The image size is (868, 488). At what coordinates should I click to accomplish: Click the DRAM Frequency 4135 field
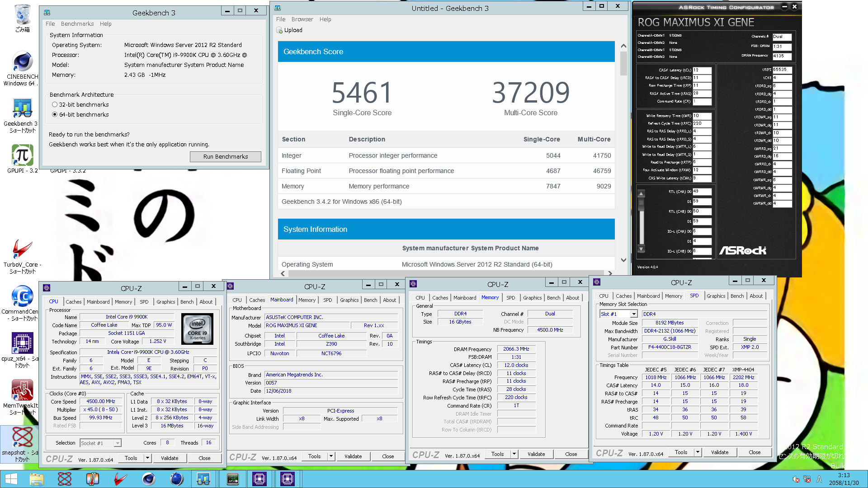(782, 56)
